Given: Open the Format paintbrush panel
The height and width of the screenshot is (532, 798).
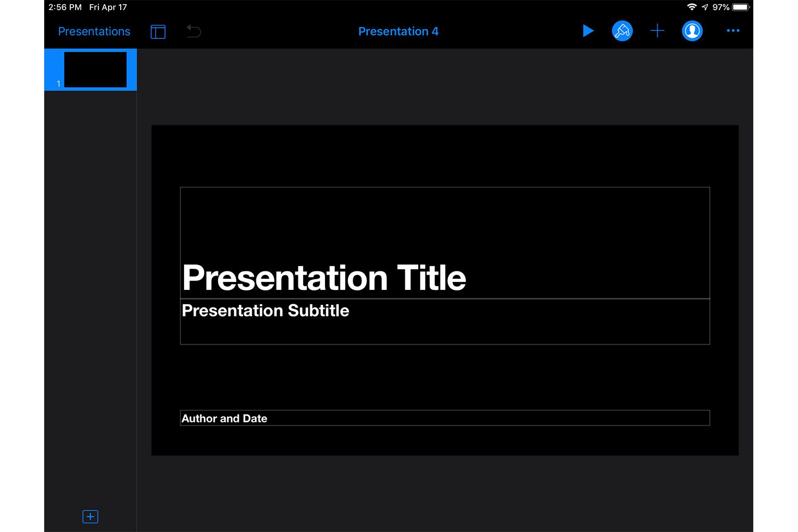Looking at the screenshot, I should [622, 31].
